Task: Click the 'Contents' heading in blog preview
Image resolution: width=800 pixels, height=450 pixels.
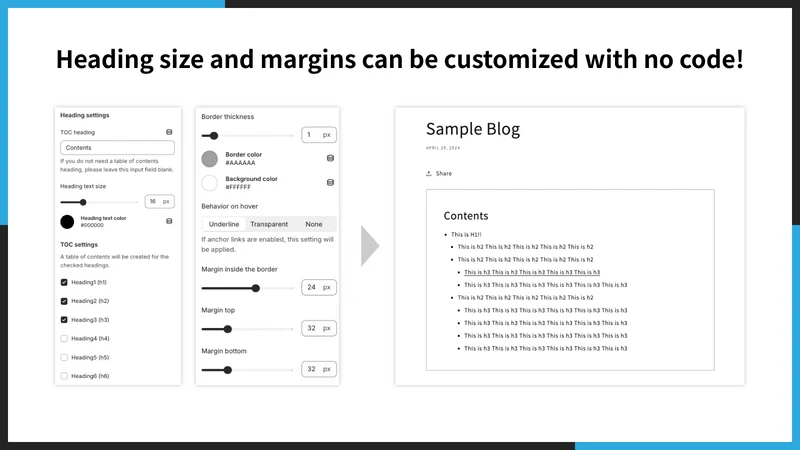Action: (466, 216)
